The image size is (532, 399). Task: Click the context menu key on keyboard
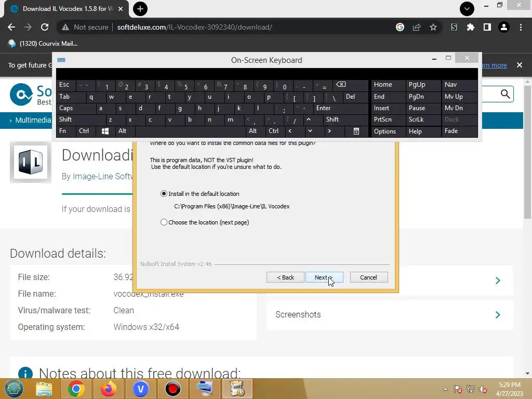pos(356,131)
